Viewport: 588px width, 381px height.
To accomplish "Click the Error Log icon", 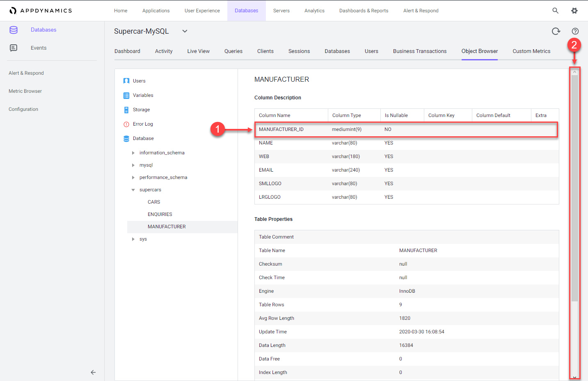I will [x=126, y=124].
